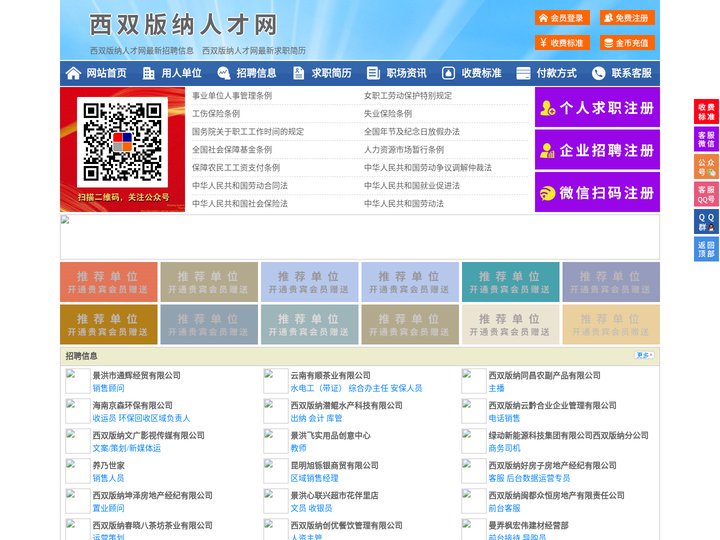Open the 置业顾问 job link
The height and width of the screenshot is (540, 720).
[x=108, y=508]
